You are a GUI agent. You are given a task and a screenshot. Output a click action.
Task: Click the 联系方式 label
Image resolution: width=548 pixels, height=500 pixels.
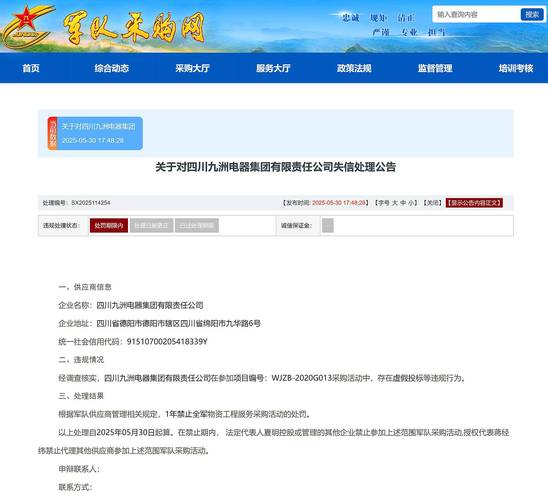pos(75,487)
